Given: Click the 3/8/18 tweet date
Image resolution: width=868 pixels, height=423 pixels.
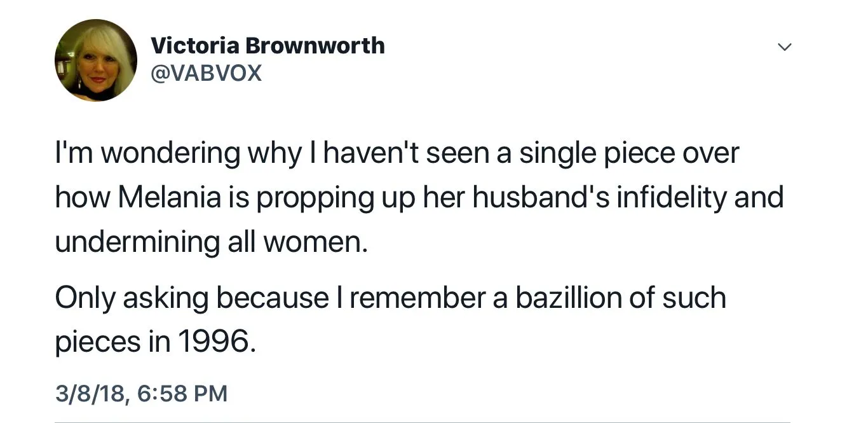Looking at the screenshot, I should click(x=90, y=392).
